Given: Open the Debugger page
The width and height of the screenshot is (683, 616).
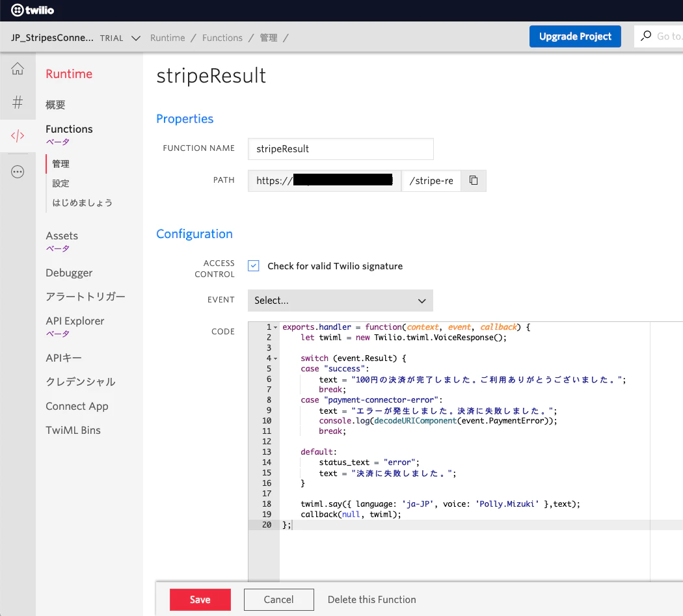Looking at the screenshot, I should click(x=69, y=273).
